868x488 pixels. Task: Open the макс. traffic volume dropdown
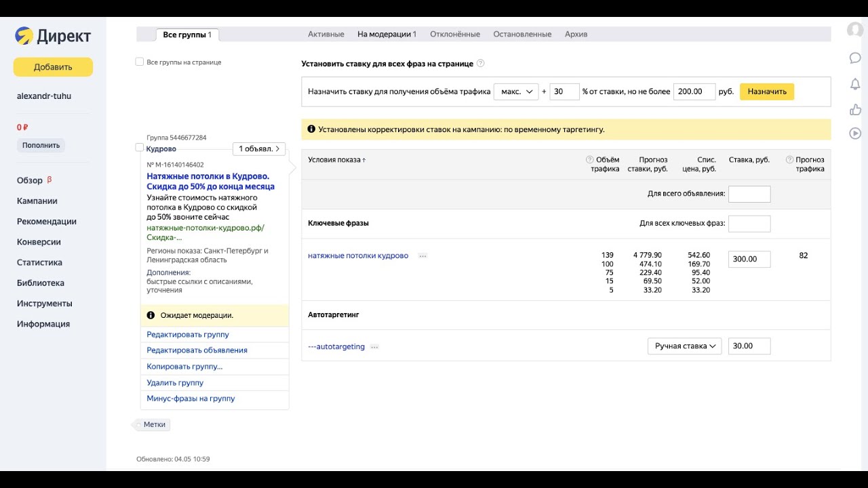pyautogui.click(x=515, y=91)
